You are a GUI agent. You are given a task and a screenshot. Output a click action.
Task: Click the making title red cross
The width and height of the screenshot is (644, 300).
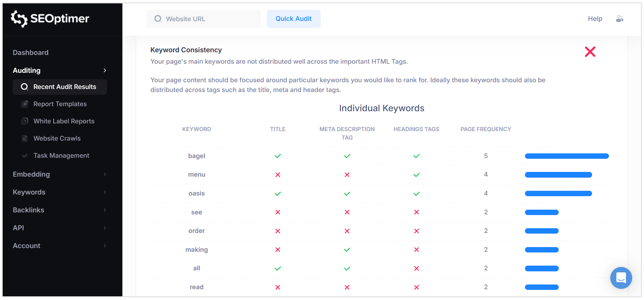tap(278, 249)
